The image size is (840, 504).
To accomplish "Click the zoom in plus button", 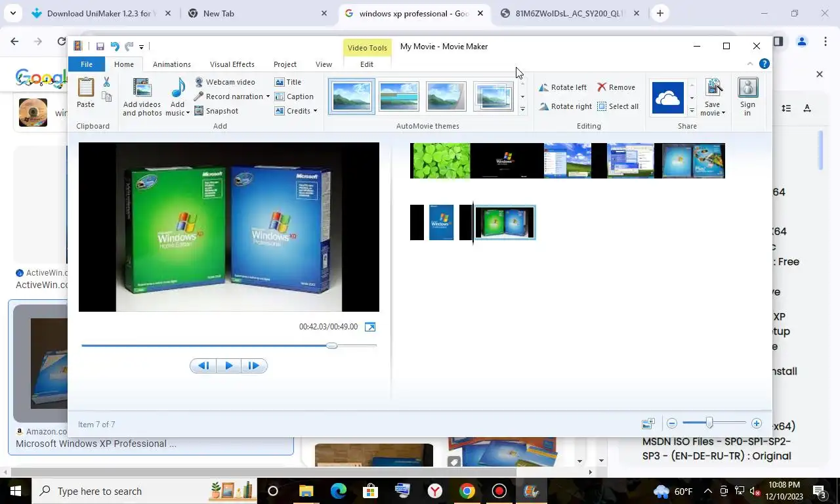I will (x=757, y=424).
